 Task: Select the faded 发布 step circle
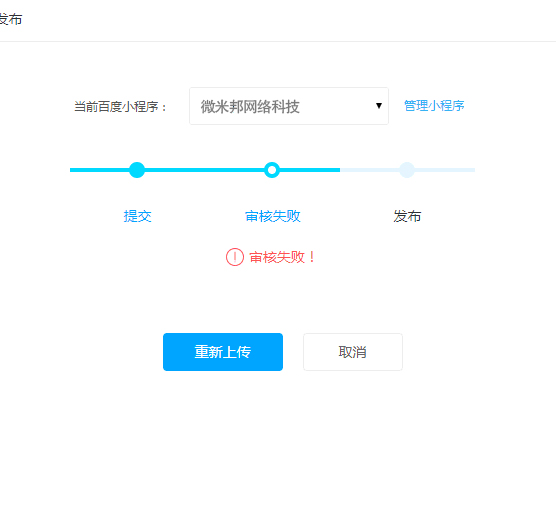(x=407, y=170)
